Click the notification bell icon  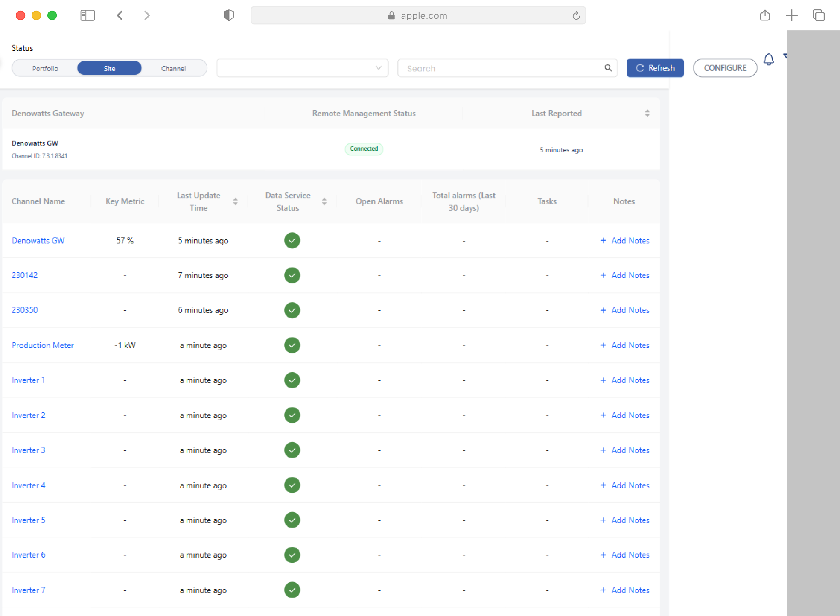(768, 59)
